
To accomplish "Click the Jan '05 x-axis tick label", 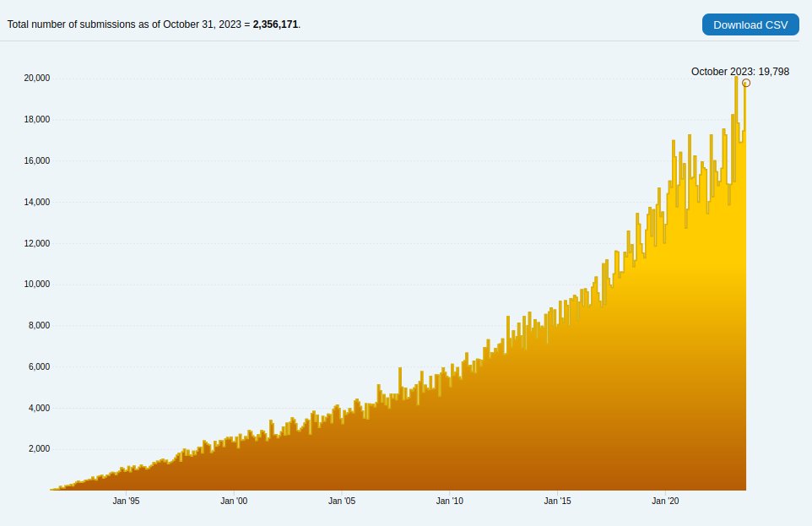I will pyautogui.click(x=342, y=501).
